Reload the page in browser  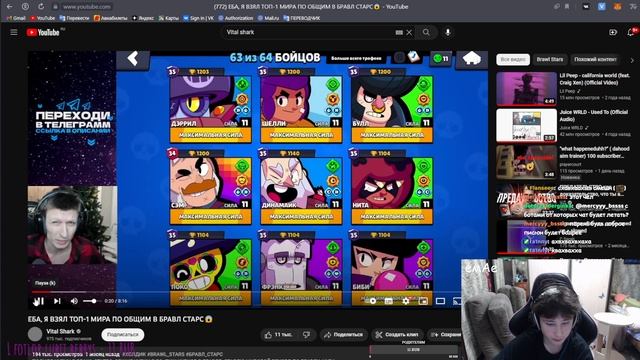[41, 7]
